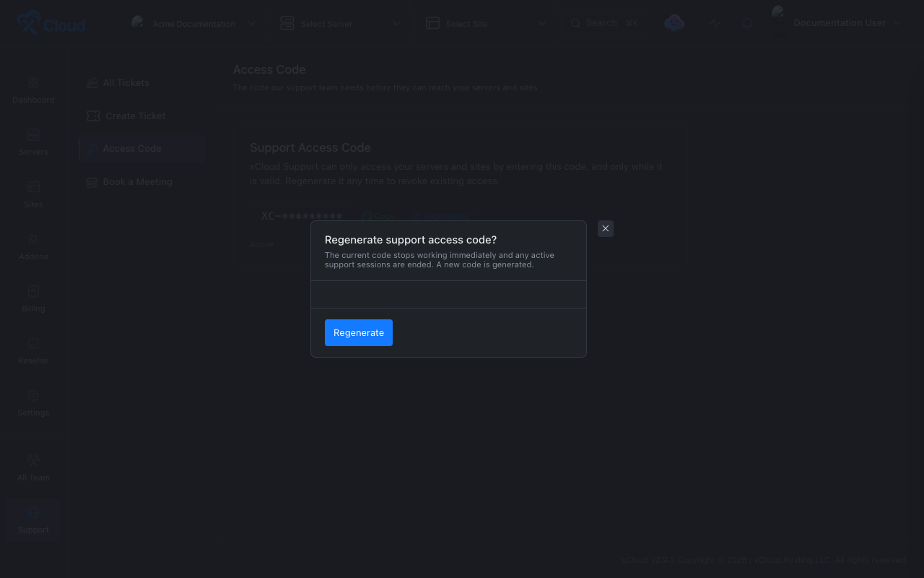The height and width of the screenshot is (578, 924).
Task: Open Book a Meeting
Action: pyautogui.click(x=141, y=182)
